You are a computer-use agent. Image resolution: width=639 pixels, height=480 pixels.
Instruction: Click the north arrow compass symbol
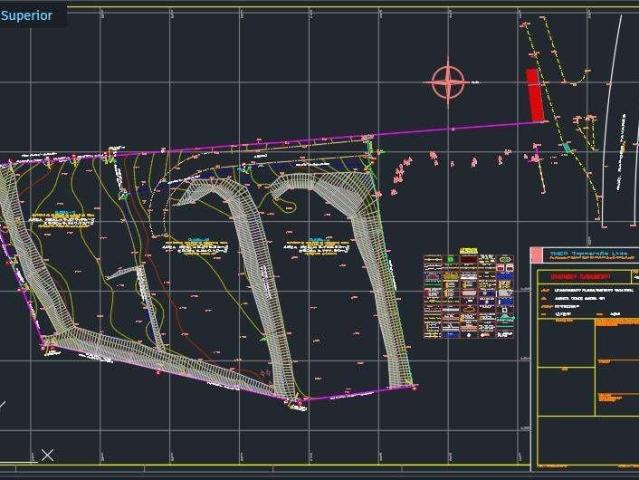click(448, 82)
